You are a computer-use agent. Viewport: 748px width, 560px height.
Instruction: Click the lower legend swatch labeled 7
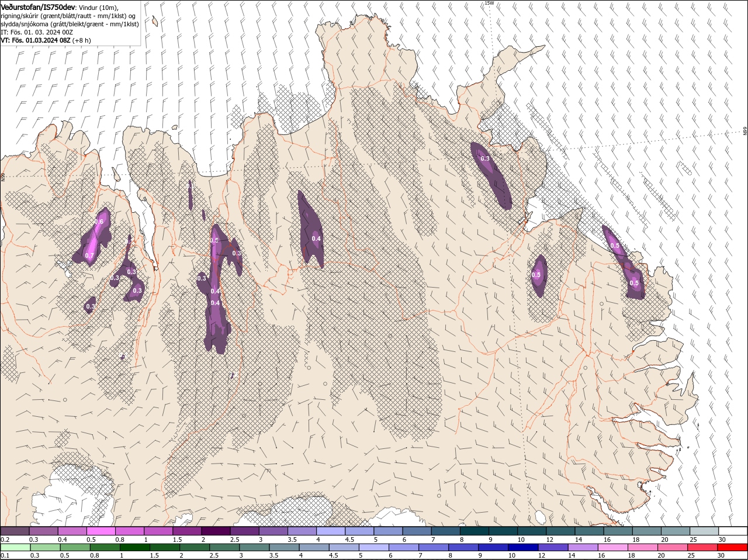(x=434, y=547)
